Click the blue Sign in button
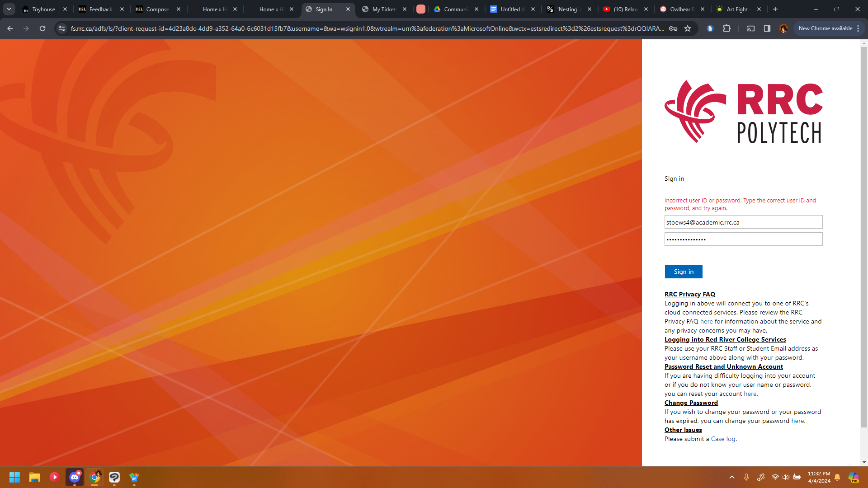Viewport: 868px width, 488px height. [684, 272]
